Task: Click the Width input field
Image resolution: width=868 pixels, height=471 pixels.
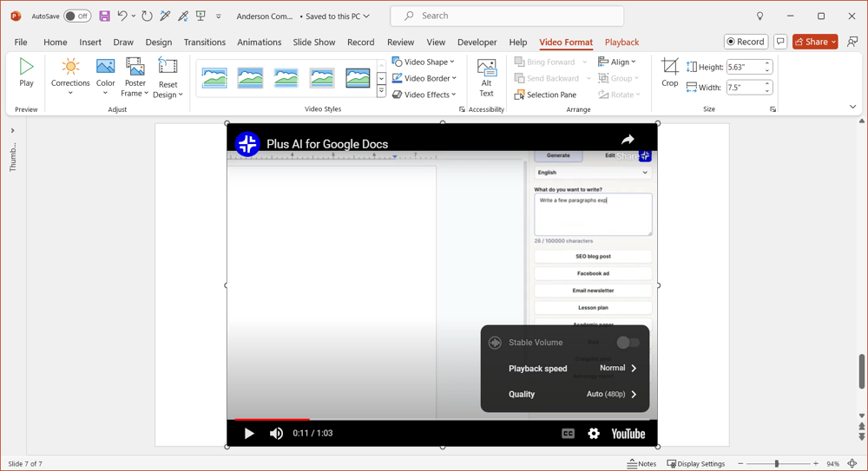Action: click(745, 88)
